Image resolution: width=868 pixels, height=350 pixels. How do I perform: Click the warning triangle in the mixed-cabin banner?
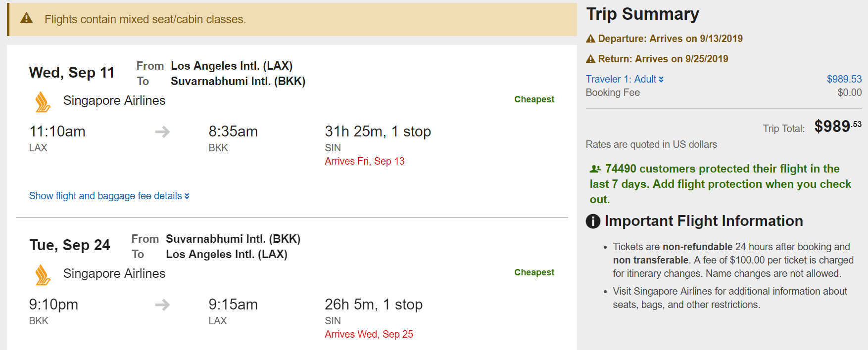click(27, 19)
